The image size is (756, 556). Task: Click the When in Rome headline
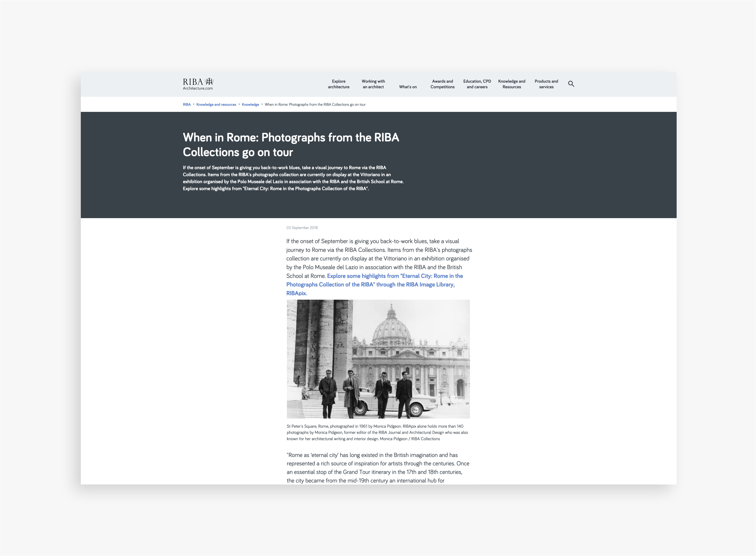[291, 145]
